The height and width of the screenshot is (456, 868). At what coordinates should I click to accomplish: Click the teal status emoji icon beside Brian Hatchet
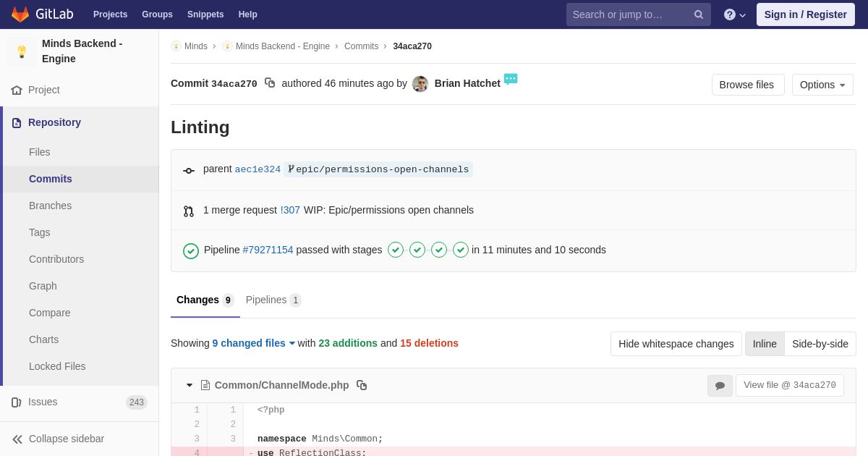(x=511, y=79)
